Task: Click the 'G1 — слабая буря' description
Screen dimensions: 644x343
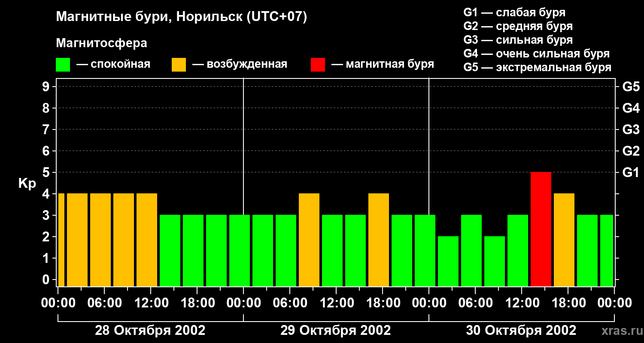Action: pos(514,12)
